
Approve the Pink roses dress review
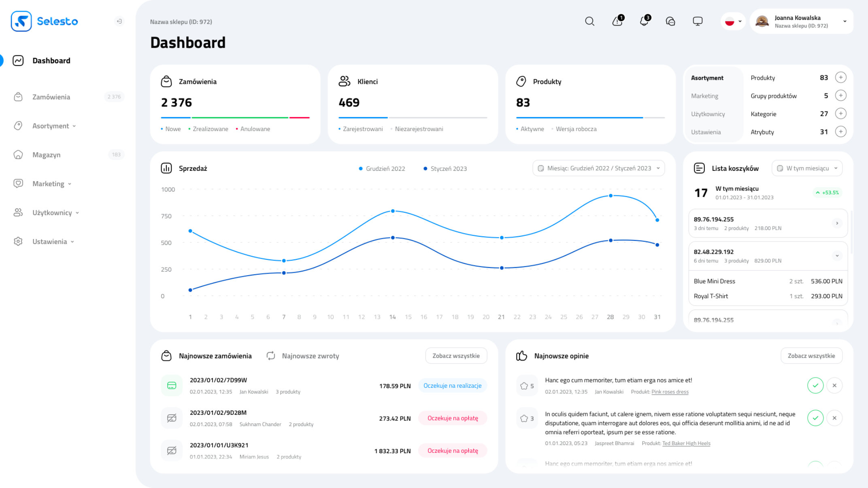click(815, 386)
